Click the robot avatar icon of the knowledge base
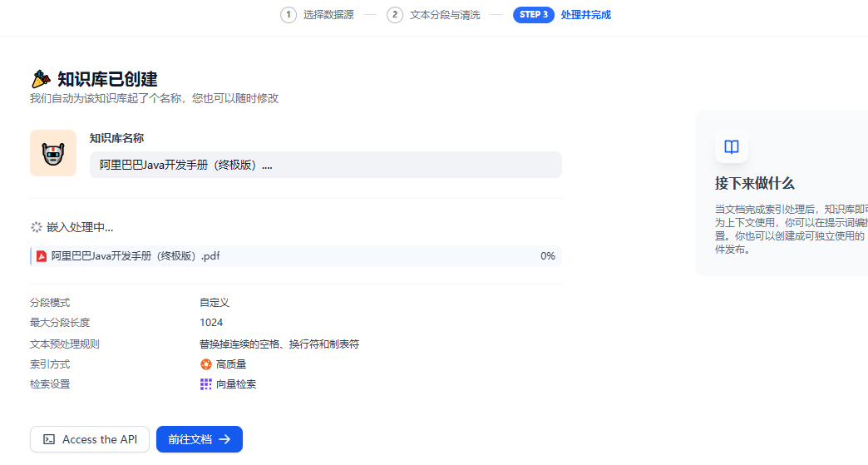 click(53, 153)
